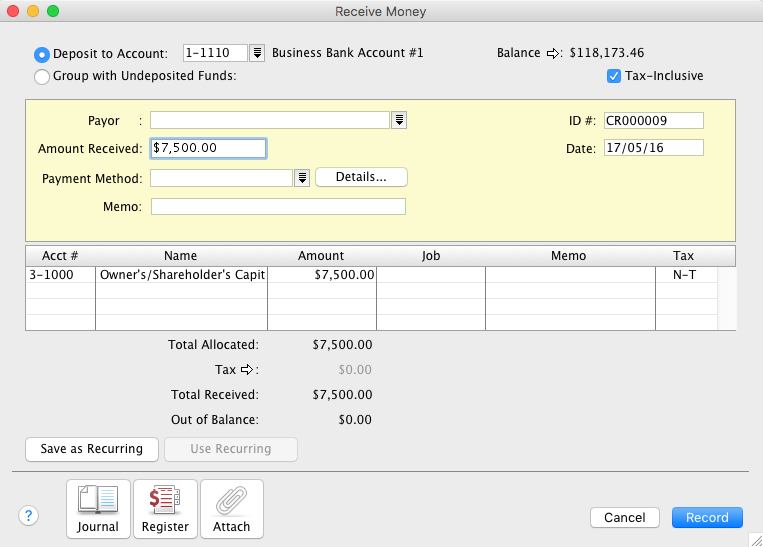The height and width of the screenshot is (547, 763).
Task: Select Deposit to Account radio button
Action: coord(42,54)
